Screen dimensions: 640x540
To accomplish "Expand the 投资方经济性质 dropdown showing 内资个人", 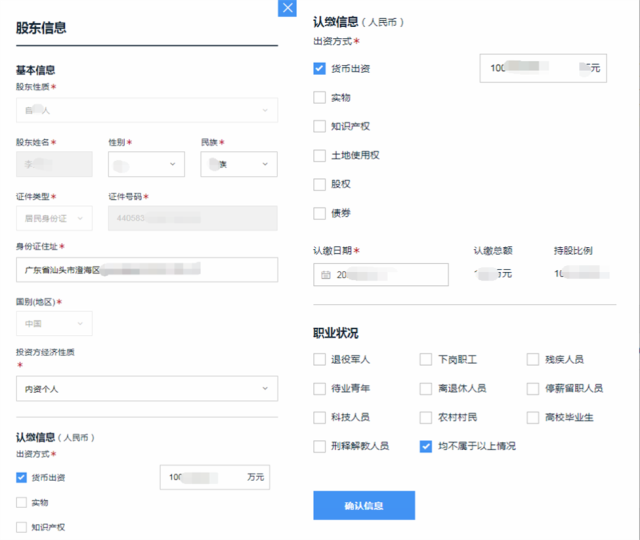I will click(147, 389).
